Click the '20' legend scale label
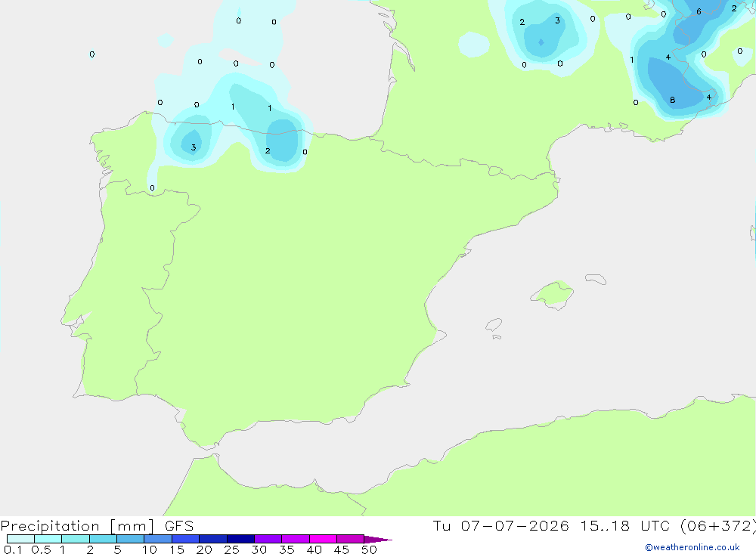 [x=204, y=549]
